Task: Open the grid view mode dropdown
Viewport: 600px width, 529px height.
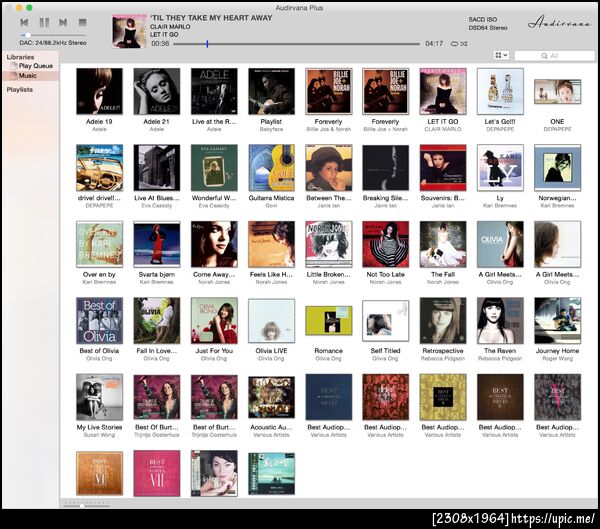Action: pyautogui.click(x=501, y=56)
